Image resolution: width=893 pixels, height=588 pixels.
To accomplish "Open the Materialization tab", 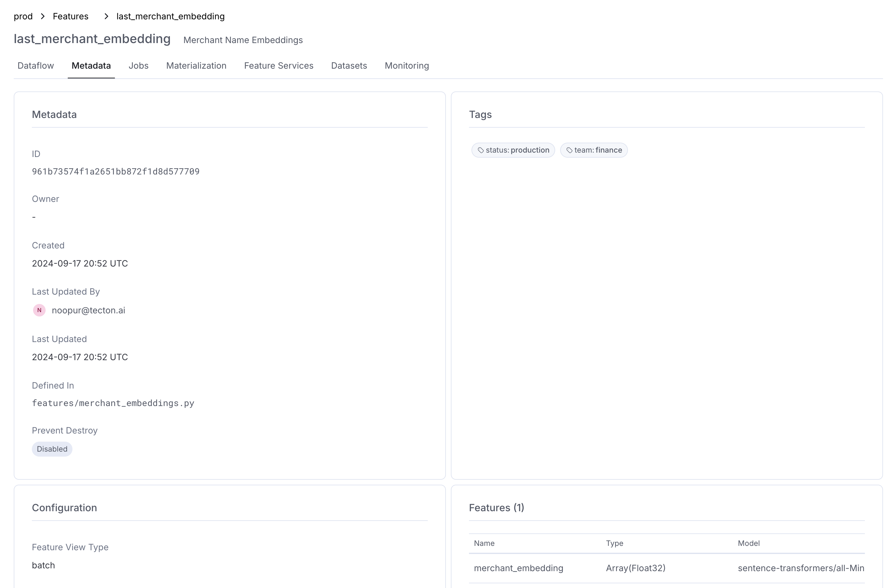I will coord(196,66).
